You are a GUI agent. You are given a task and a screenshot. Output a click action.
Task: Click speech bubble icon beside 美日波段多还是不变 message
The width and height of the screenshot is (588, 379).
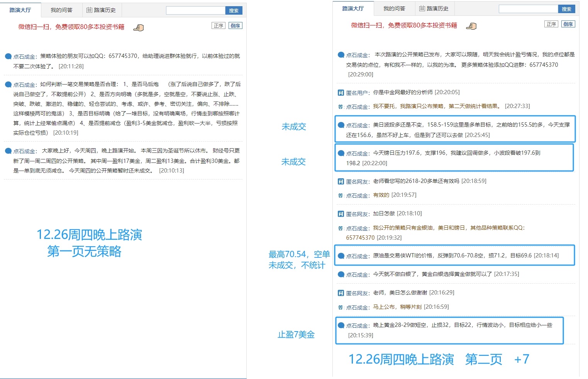pyautogui.click(x=341, y=125)
